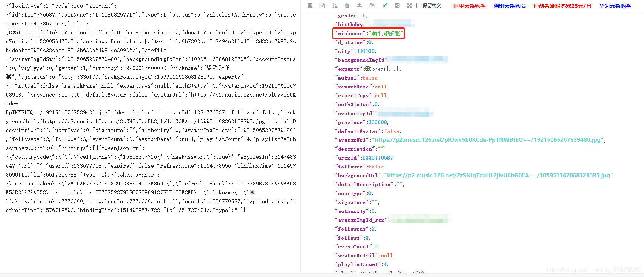Open the 腾讯云采购节 link
The image size is (644, 277).
[509, 6]
